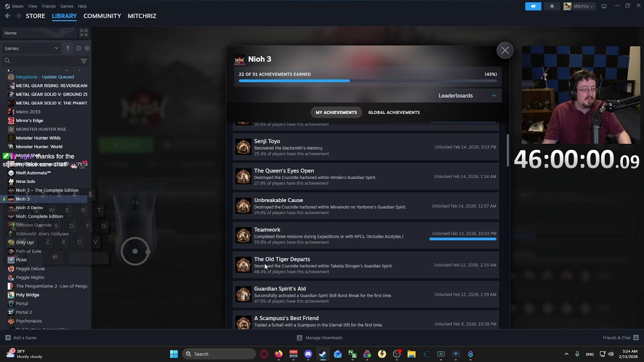Open the Mitchriz account dropdown
Screen dimensions: 644x362
click(579, 6)
